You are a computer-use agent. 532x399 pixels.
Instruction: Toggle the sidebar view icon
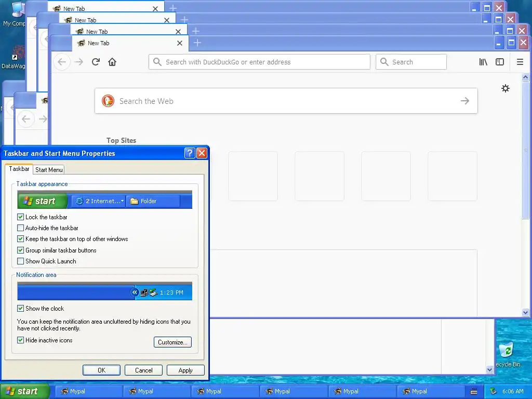point(500,62)
